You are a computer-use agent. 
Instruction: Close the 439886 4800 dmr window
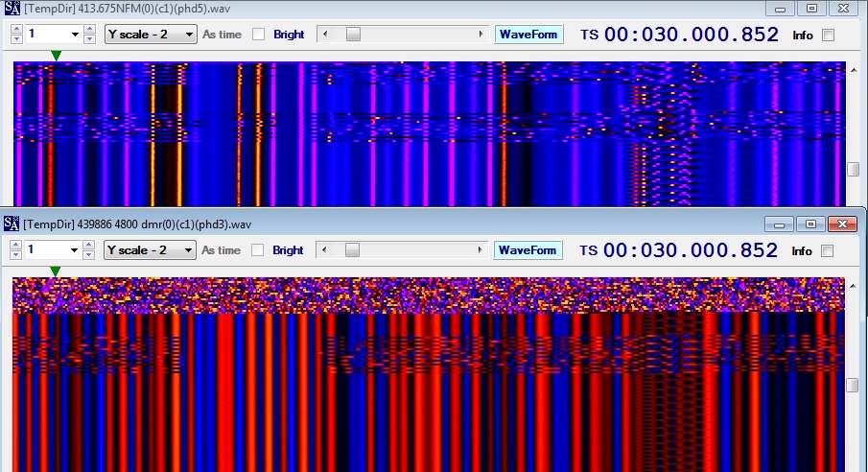click(x=842, y=224)
